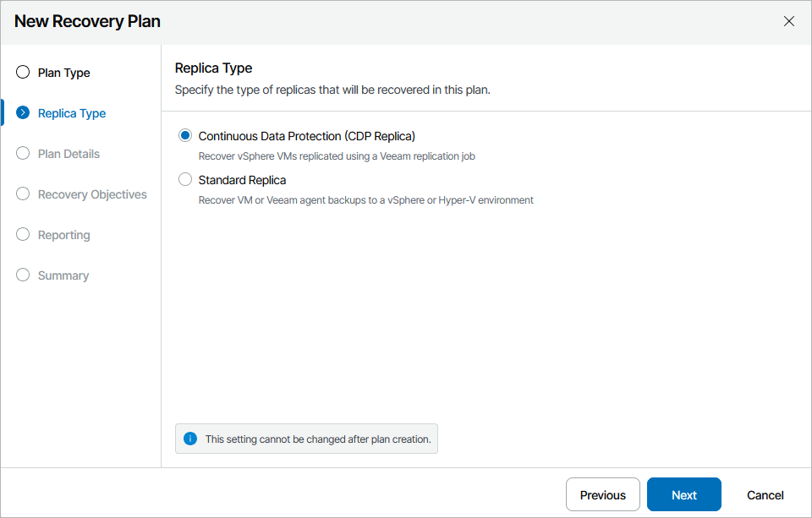Screen dimensions: 812x518
Task: Click the Plan Details step circle icon
Action: [x=23, y=154]
